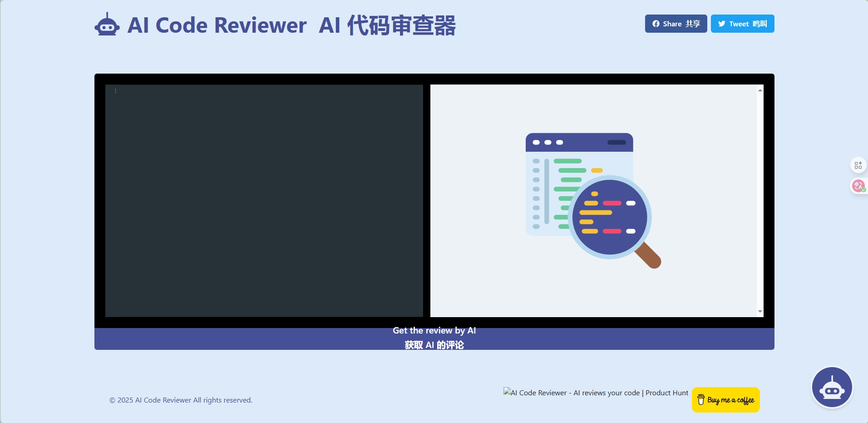The width and height of the screenshot is (868, 423).
Task: Click the review panel scroll-down arrow
Action: point(760,311)
